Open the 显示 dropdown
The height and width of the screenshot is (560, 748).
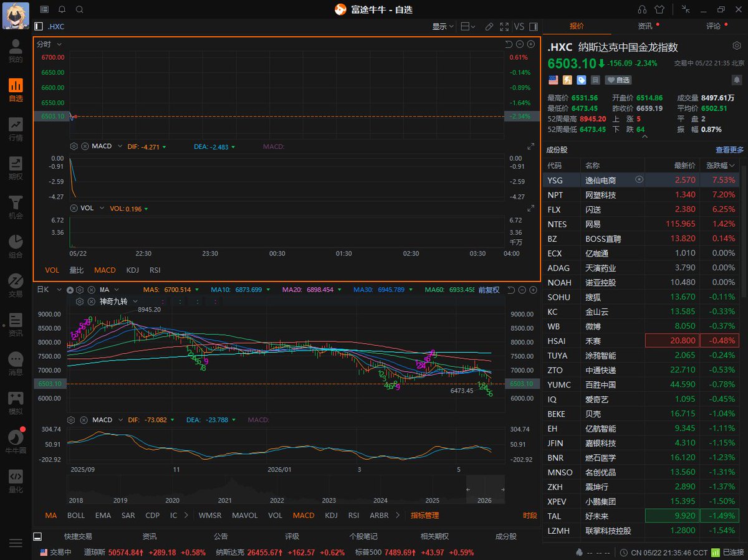pyautogui.click(x=443, y=27)
